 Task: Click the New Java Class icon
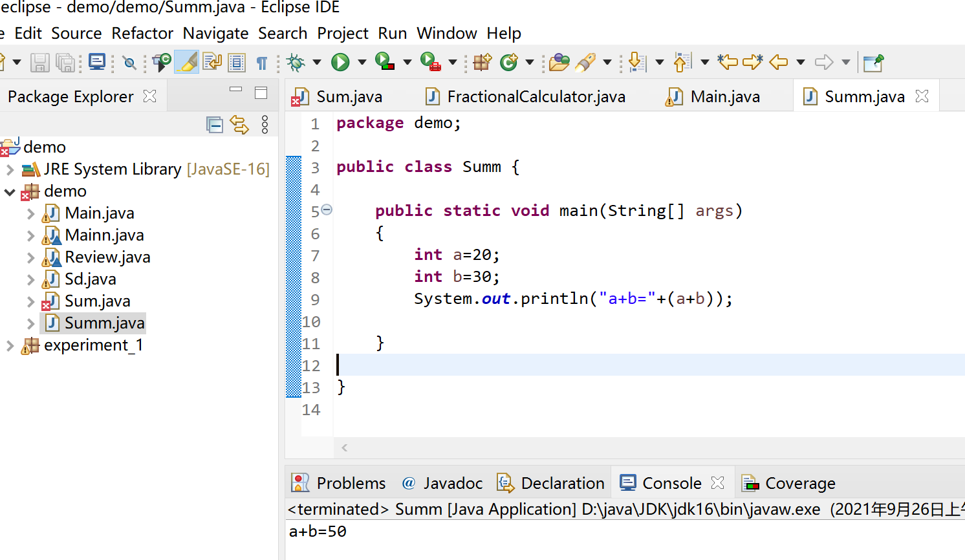point(509,62)
